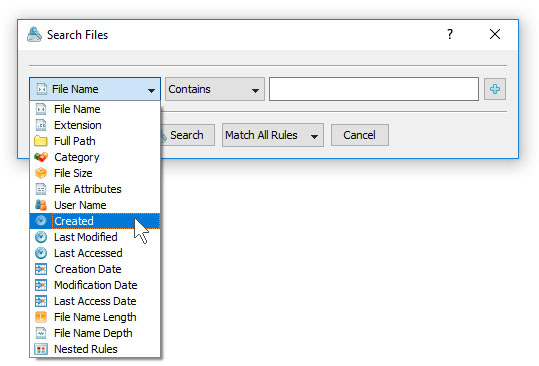Click the Search button
539x366 pixels.
(x=187, y=135)
